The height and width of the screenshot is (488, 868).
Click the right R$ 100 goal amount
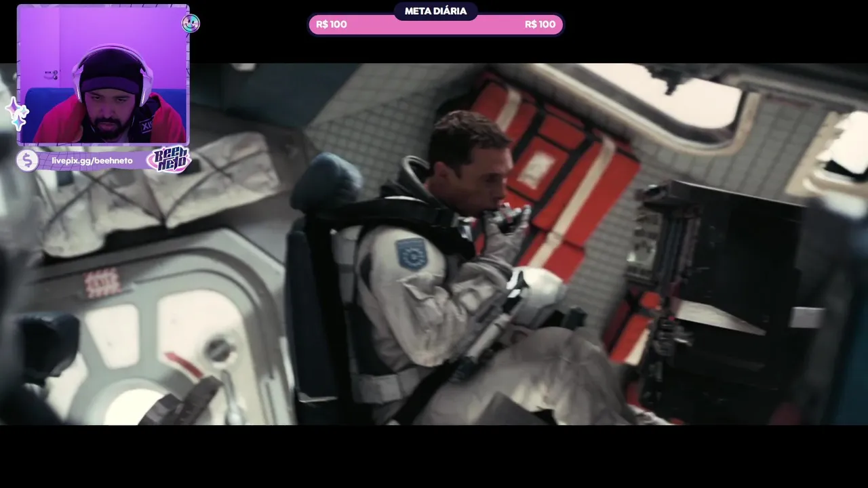(540, 24)
